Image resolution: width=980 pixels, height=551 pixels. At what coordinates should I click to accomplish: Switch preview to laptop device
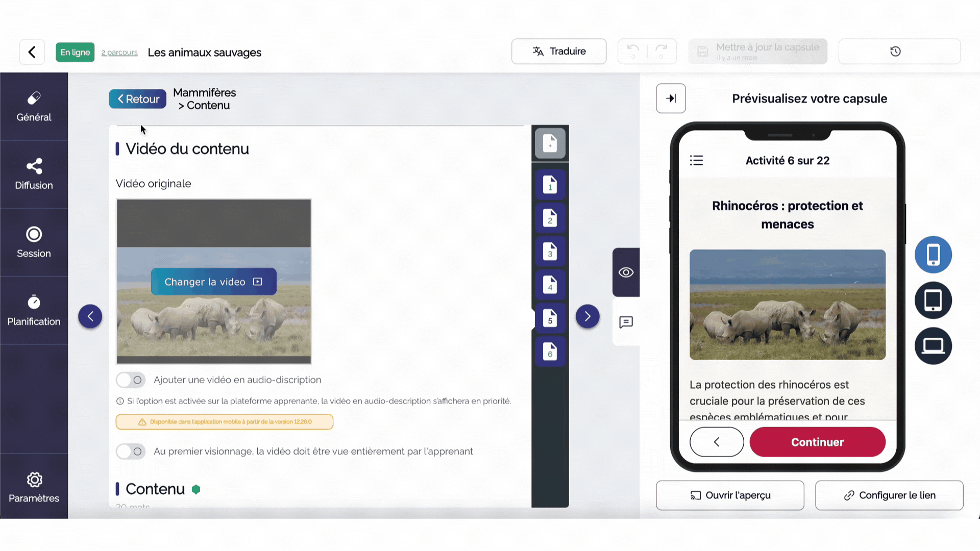click(x=933, y=346)
